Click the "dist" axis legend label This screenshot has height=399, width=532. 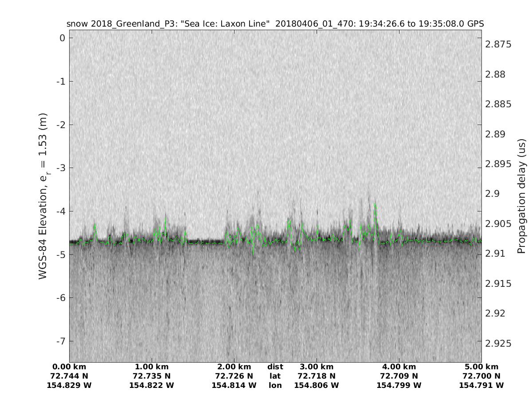coord(275,367)
